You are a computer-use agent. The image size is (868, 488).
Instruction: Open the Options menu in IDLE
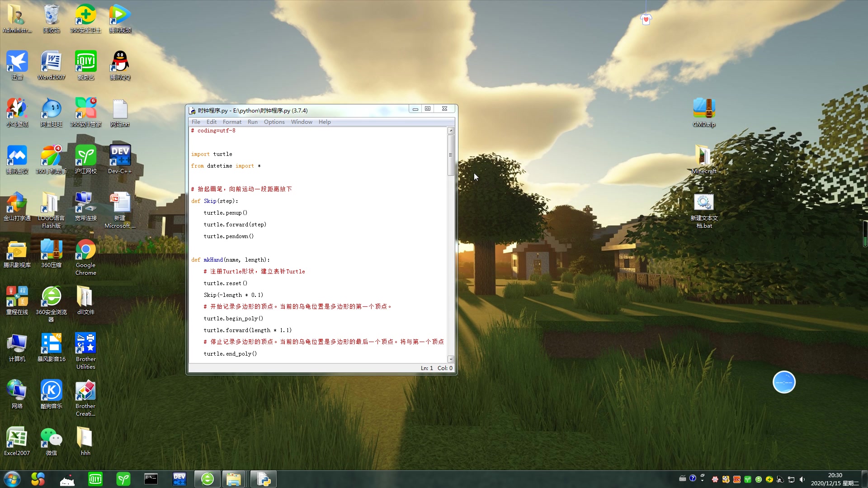pyautogui.click(x=274, y=122)
